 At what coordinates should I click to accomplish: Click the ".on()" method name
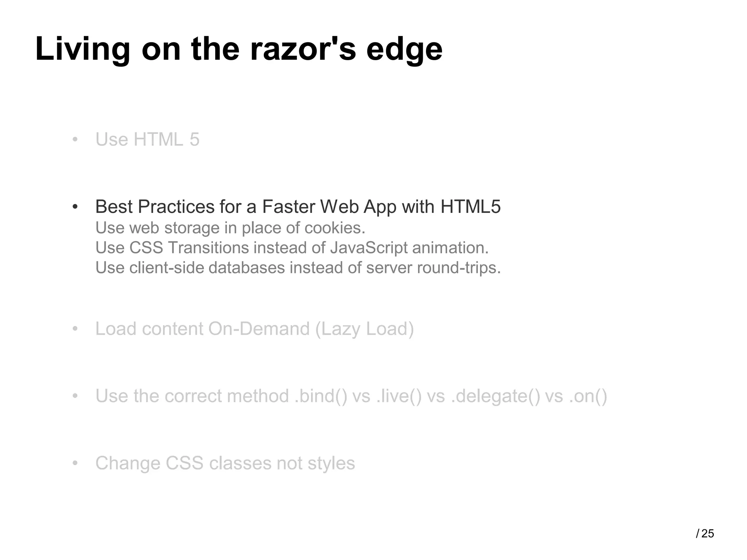coord(588,396)
